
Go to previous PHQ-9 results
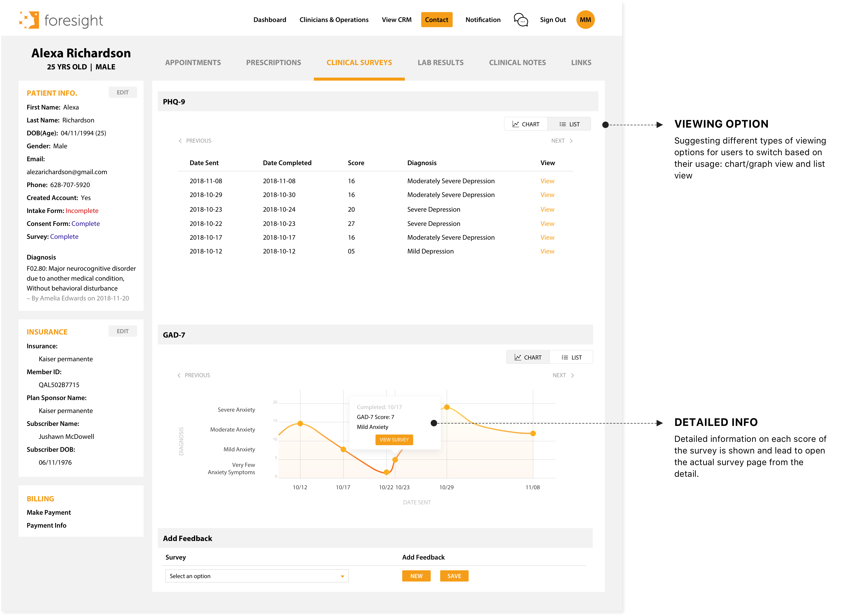coord(195,141)
